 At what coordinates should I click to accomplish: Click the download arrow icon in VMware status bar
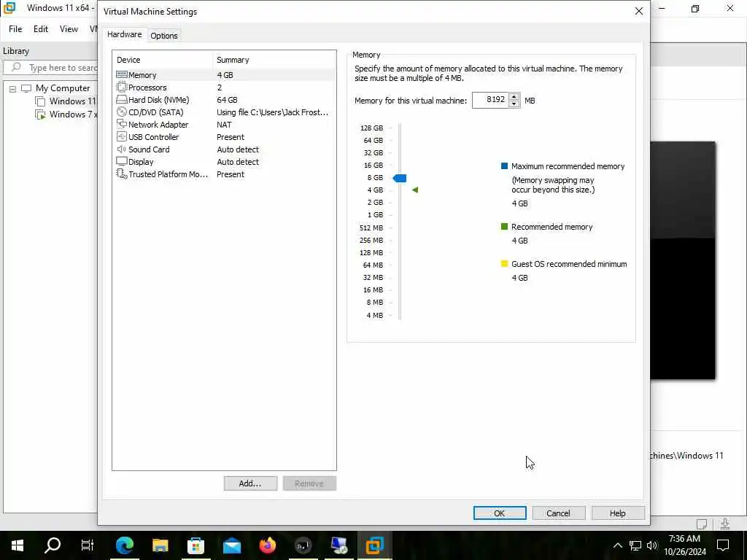(725, 524)
